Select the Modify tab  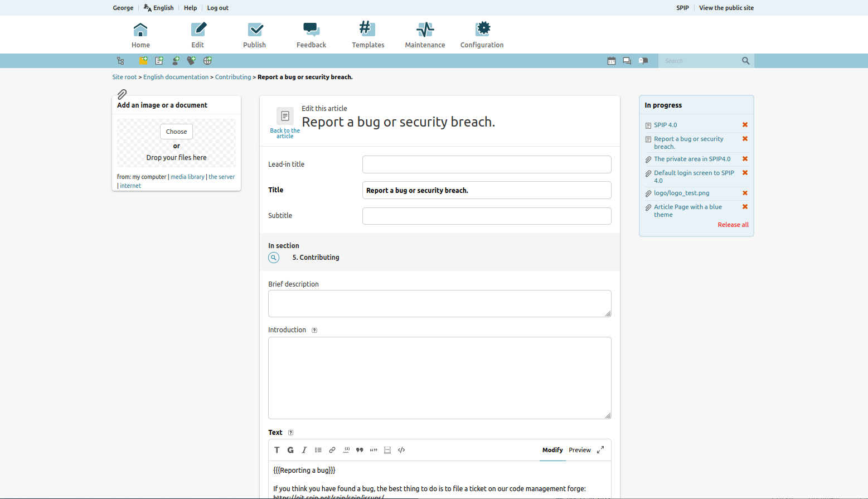click(552, 450)
